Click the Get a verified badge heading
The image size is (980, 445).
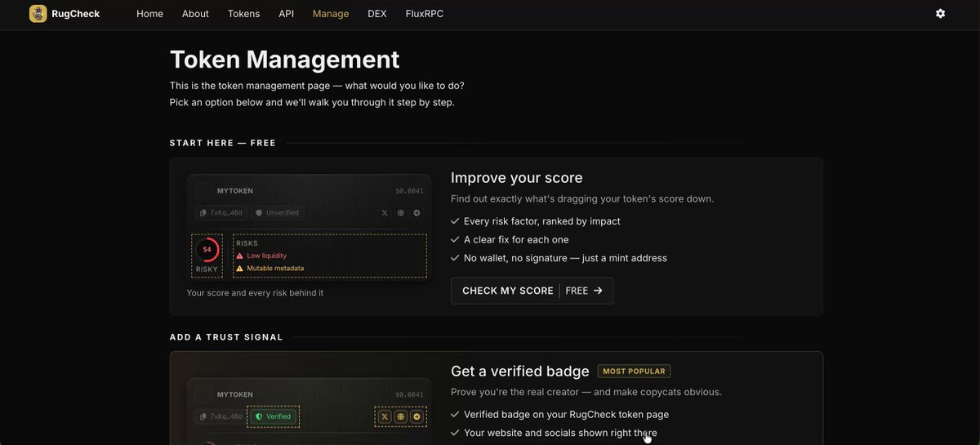(520, 372)
